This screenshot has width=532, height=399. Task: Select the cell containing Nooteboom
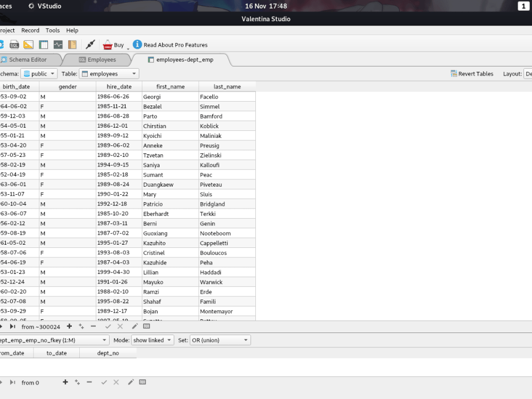click(x=227, y=233)
